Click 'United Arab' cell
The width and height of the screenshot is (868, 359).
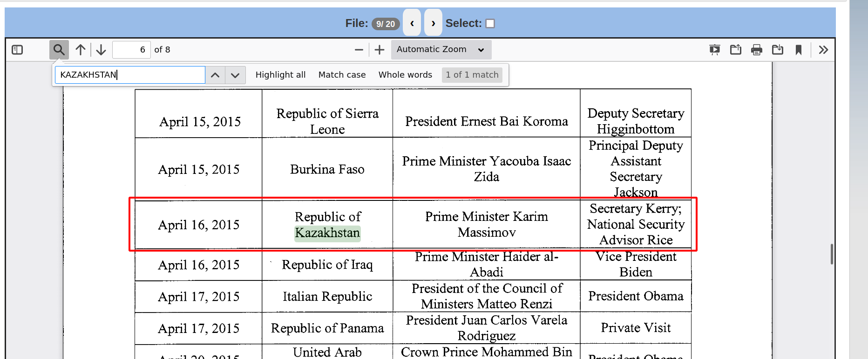327,352
